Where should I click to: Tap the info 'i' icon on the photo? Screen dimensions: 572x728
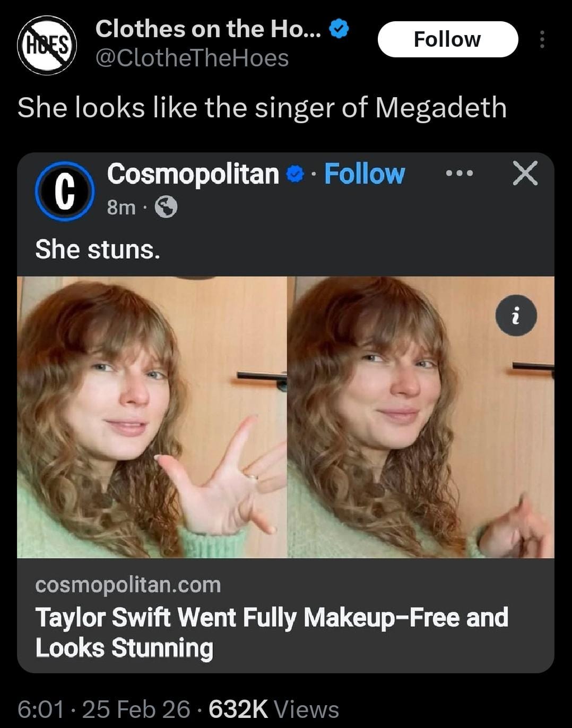(x=516, y=316)
